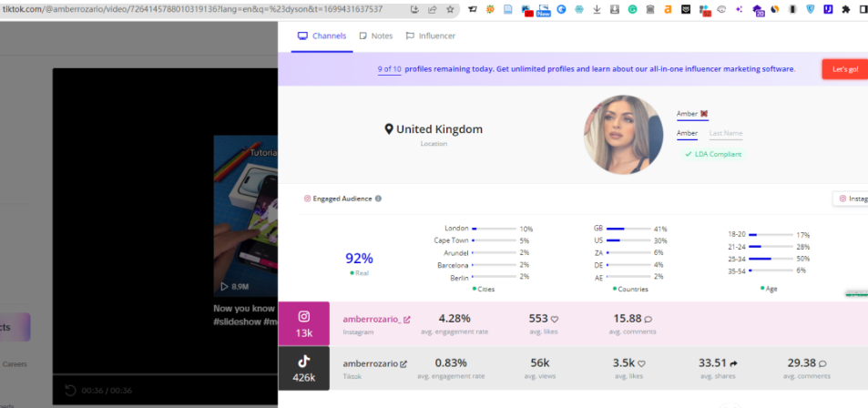Click the Engaged Audience info icon

(x=378, y=199)
